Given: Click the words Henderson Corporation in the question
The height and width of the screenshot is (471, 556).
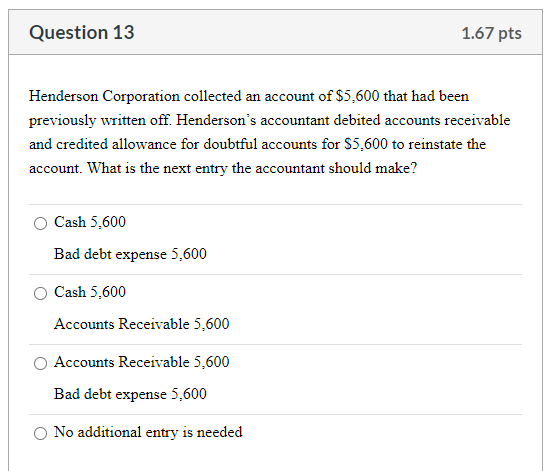Looking at the screenshot, I should (104, 96).
